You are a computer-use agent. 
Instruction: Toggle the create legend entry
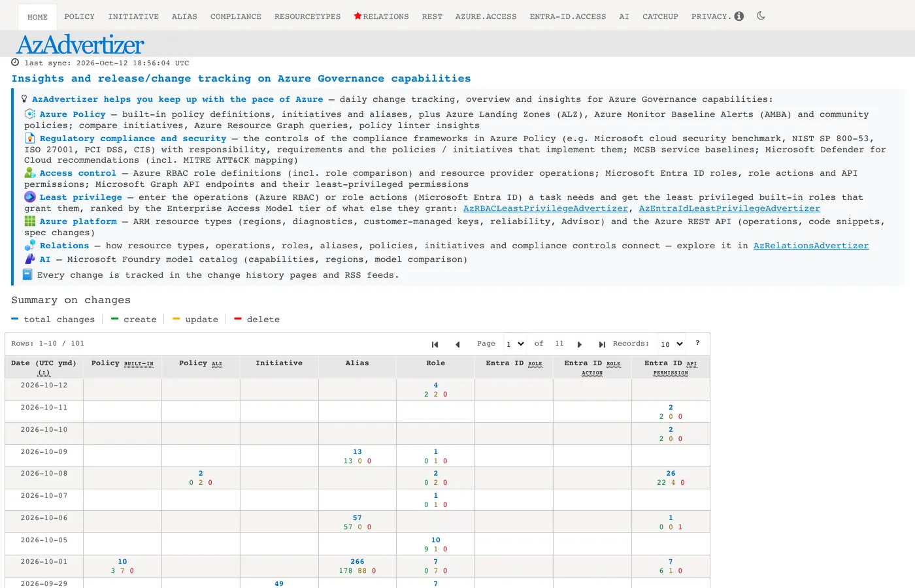point(134,319)
